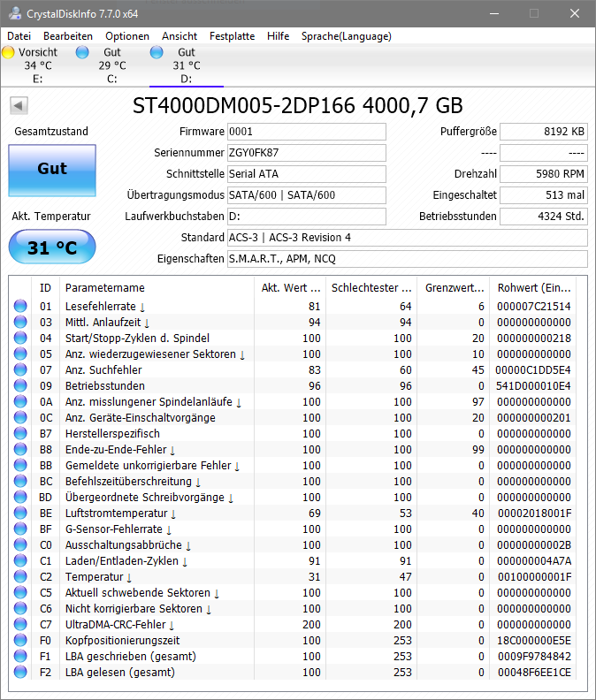Viewport: 596px width, 700px height.
Task: Click the Seriennummer field ZGY0FK87
Action: pos(307,153)
